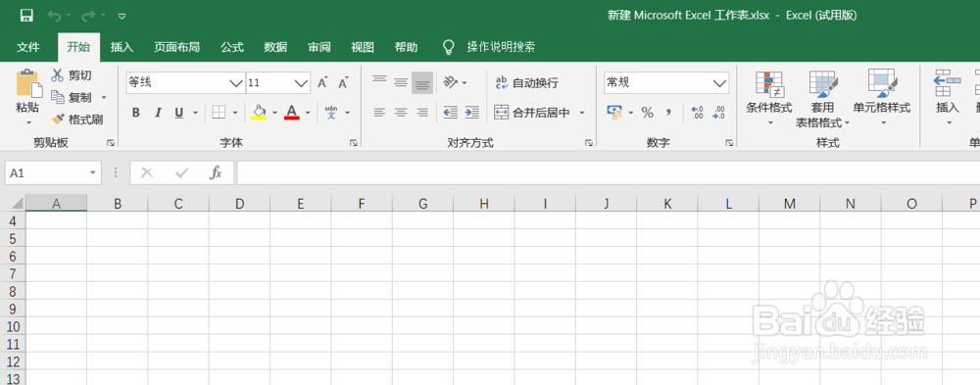Toggle bottom align icon

(x=422, y=82)
